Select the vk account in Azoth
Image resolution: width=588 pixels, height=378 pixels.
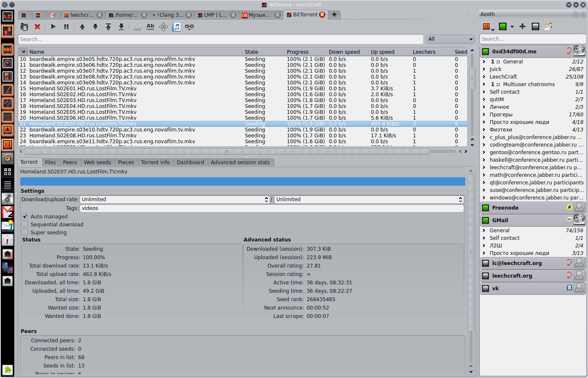(533, 288)
